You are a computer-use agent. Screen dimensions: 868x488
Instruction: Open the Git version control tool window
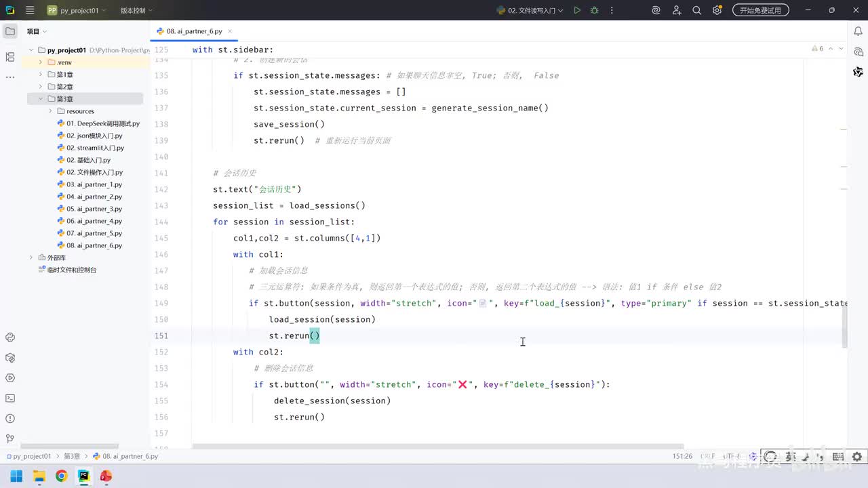click(10, 439)
